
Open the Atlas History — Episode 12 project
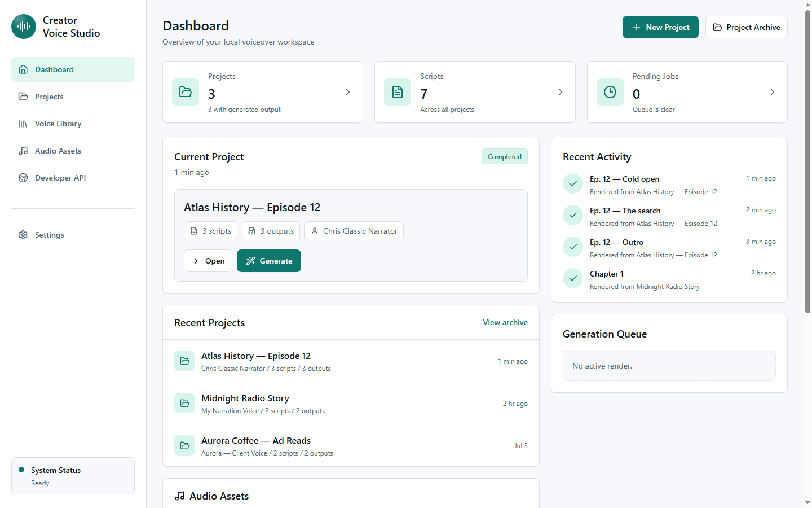click(x=208, y=261)
